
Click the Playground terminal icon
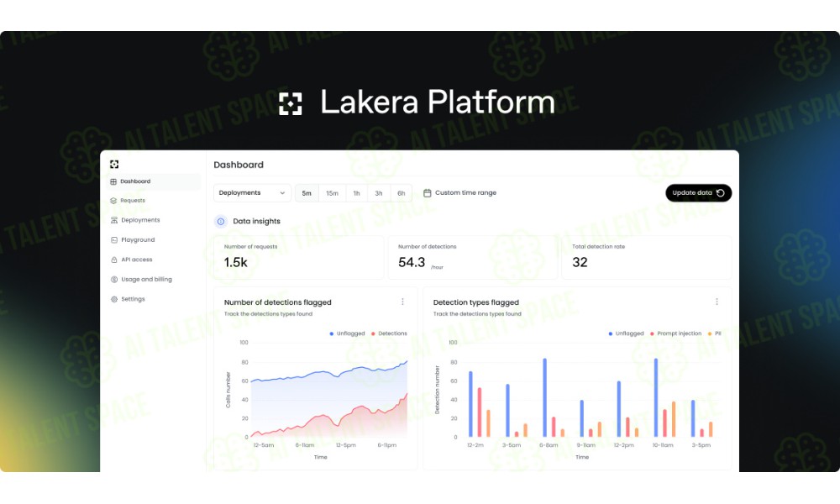click(x=113, y=240)
